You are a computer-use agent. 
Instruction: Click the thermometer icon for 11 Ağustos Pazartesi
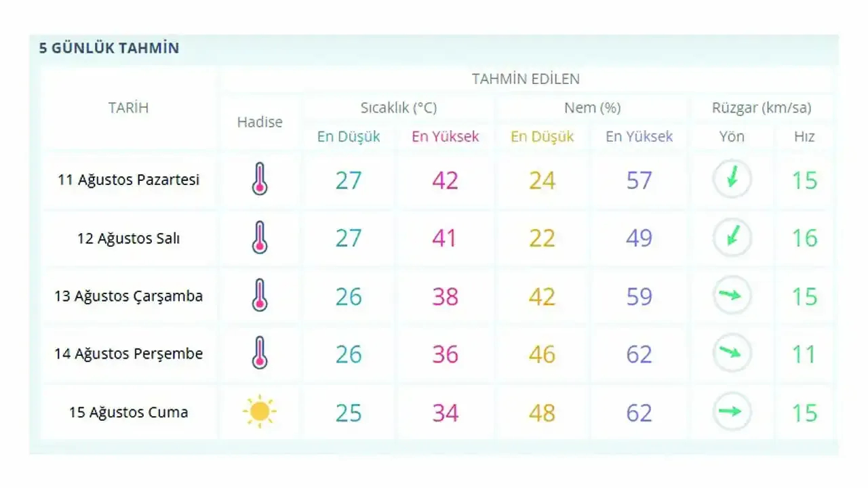click(x=260, y=180)
